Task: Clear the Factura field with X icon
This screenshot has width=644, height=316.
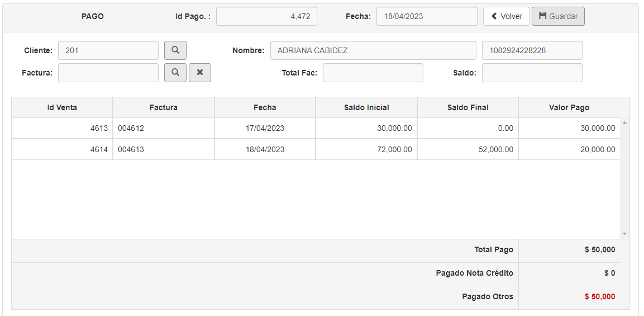Action: coord(199,73)
